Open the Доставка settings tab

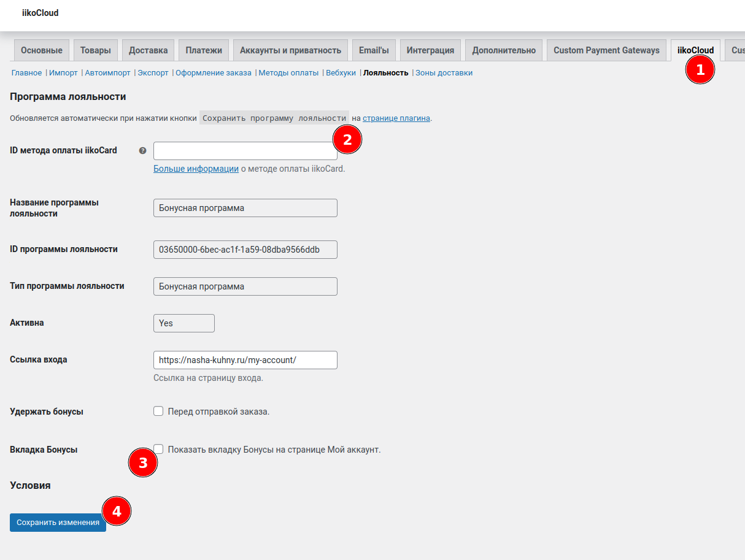[x=149, y=50]
